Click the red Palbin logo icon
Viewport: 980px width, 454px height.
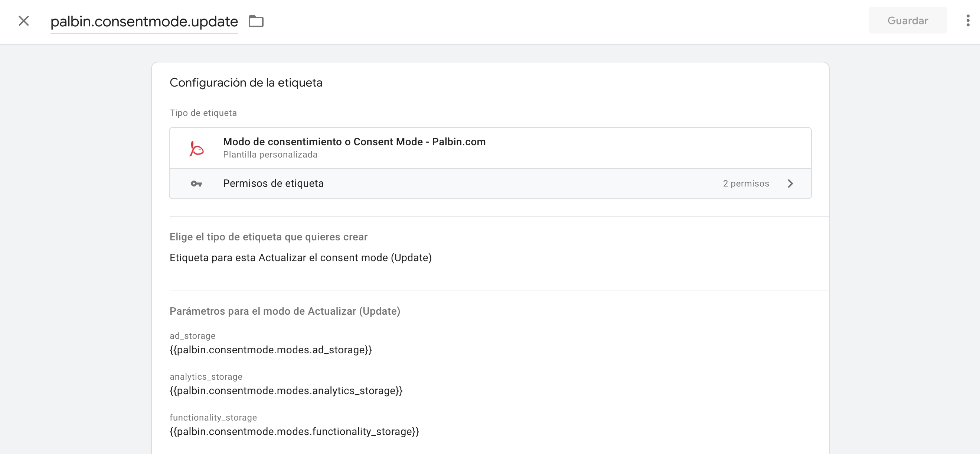tap(196, 148)
